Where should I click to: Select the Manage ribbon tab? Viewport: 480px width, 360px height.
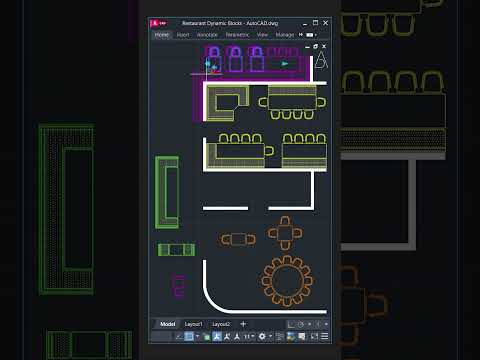tap(285, 35)
